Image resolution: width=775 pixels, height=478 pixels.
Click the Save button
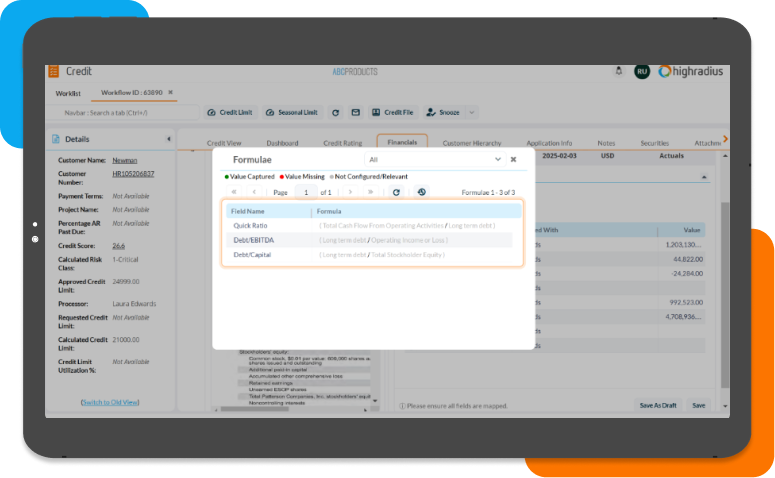[698, 405]
